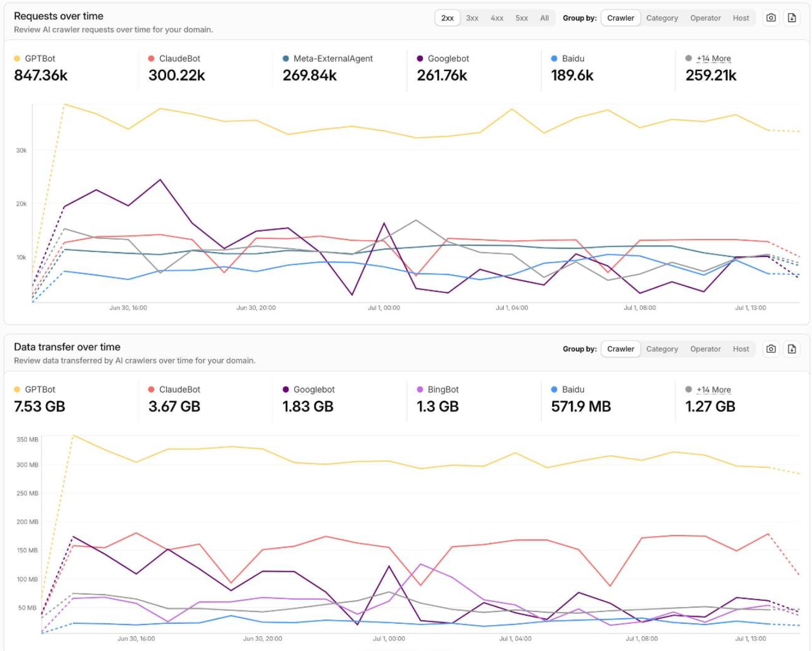The height and width of the screenshot is (651, 812).
Task: Download the Data transfer over time data
Action: click(x=792, y=349)
